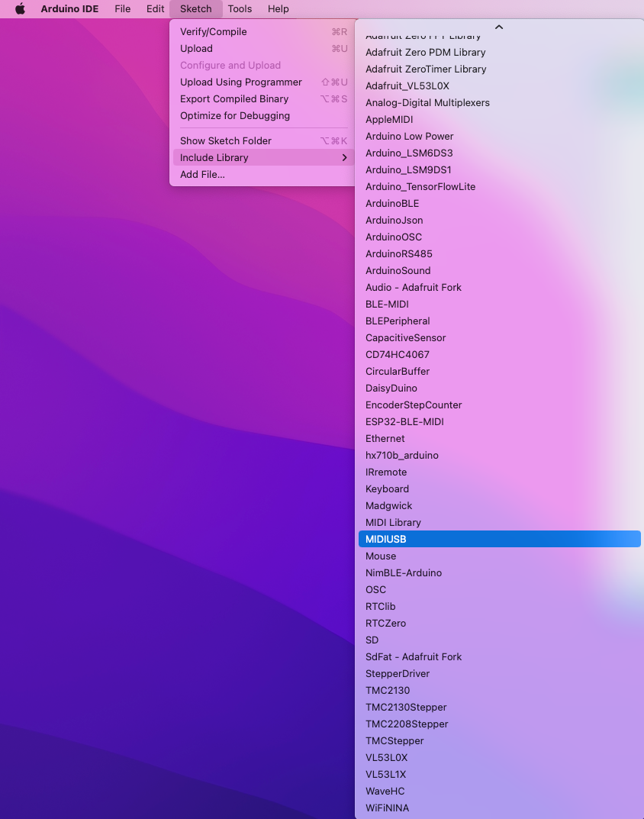Select the Upload menu entry
This screenshot has height=819, width=644.
(262, 49)
